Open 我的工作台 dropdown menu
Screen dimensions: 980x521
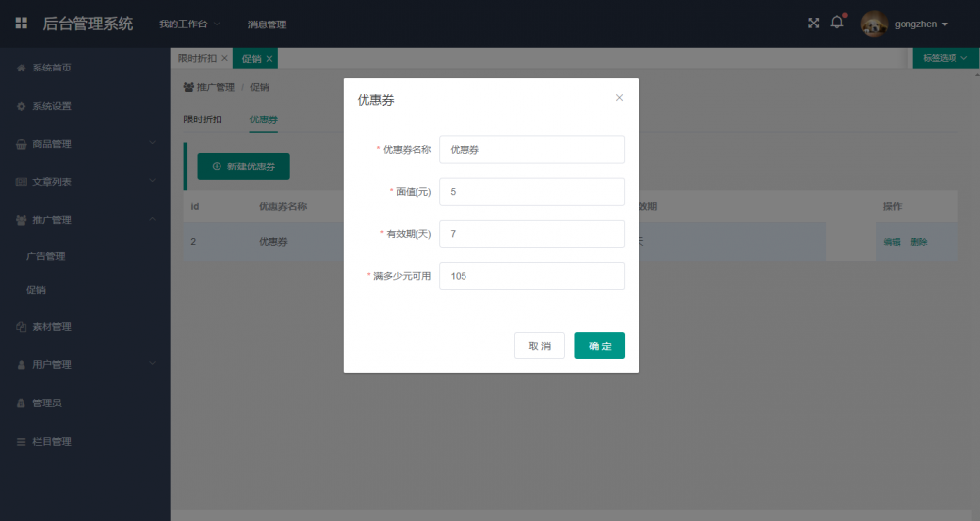pyautogui.click(x=189, y=24)
